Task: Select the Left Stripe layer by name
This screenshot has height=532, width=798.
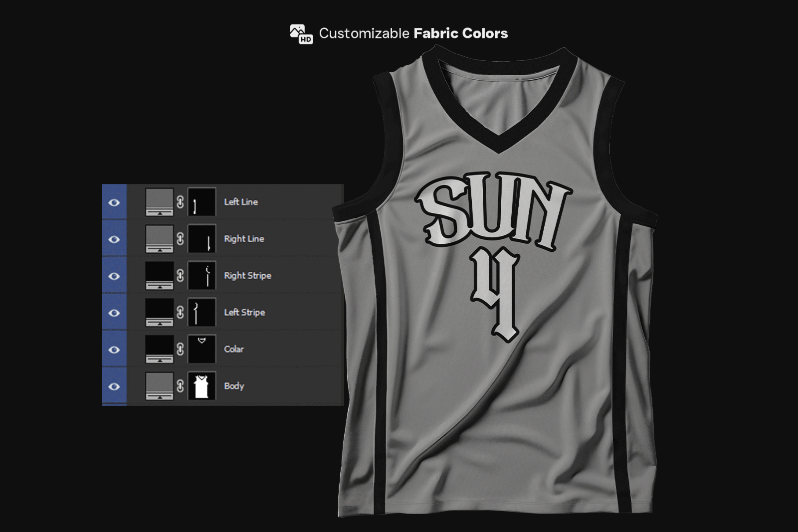Action: coord(244,312)
